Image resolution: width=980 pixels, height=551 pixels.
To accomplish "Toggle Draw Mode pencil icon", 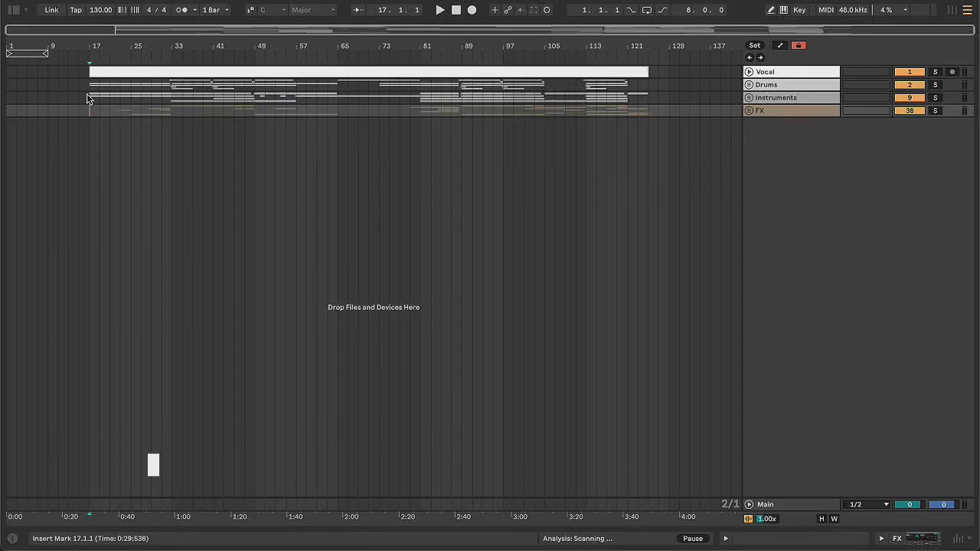I will 771,10.
